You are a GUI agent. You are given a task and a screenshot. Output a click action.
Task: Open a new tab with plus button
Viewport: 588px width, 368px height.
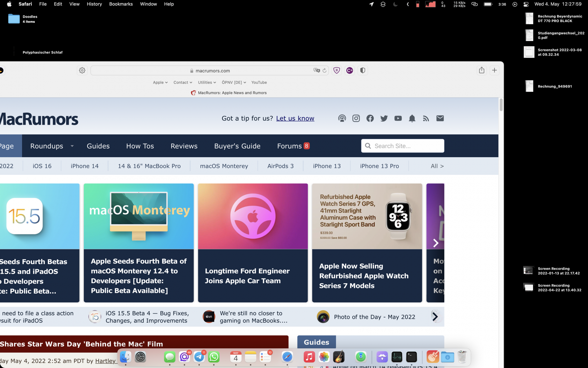point(495,70)
